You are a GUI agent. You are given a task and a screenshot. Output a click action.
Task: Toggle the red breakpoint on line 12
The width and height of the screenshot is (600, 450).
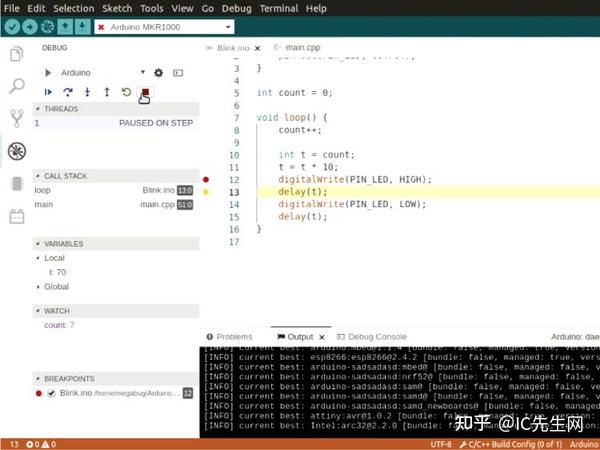[x=206, y=179]
